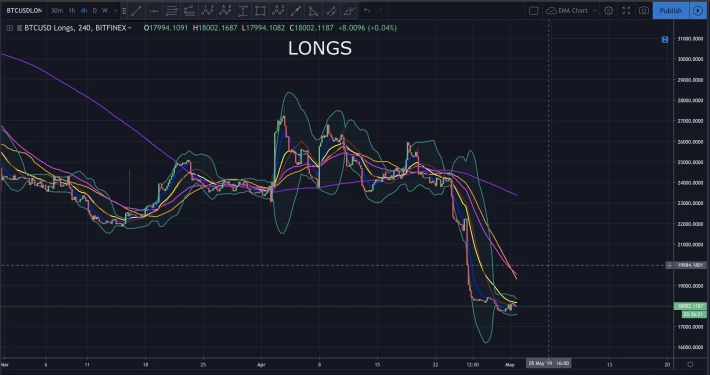The height and width of the screenshot is (375, 710).
Task: Select the Text annotation tool
Action: click(243, 11)
